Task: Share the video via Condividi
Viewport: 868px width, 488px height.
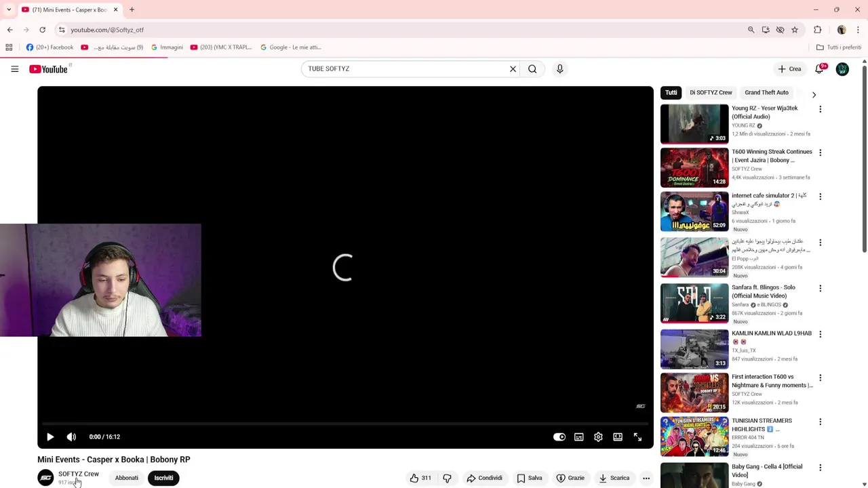Action: [484, 478]
